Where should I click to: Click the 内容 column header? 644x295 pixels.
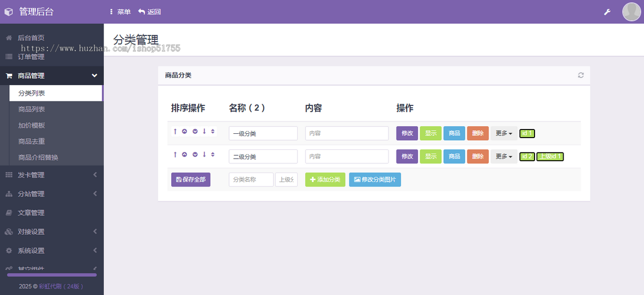tap(313, 108)
